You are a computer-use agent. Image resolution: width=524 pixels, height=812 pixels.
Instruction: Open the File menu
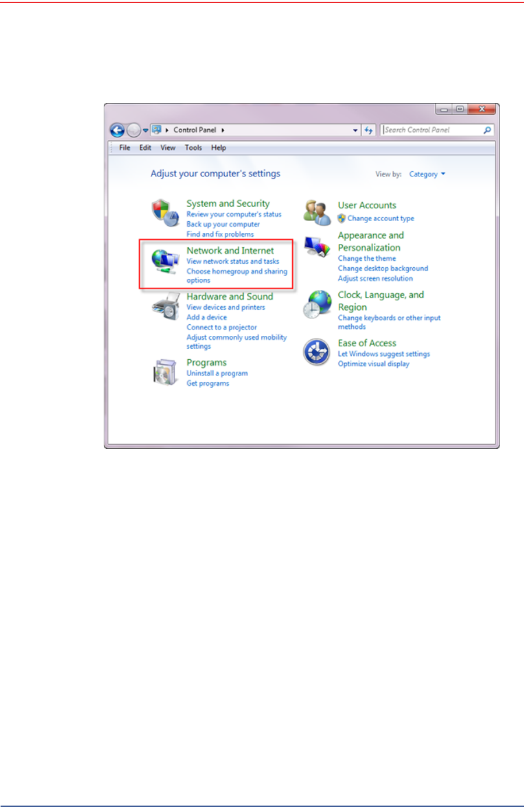point(125,148)
